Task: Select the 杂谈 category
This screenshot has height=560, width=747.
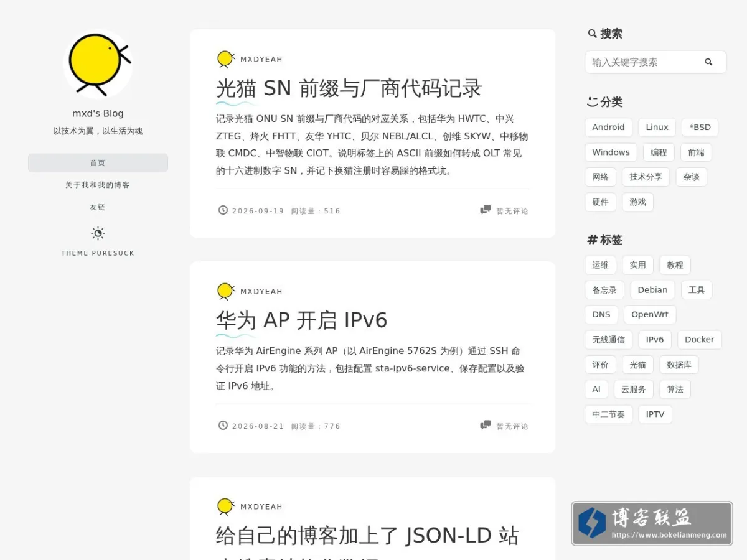Action: click(x=691, y=177)
